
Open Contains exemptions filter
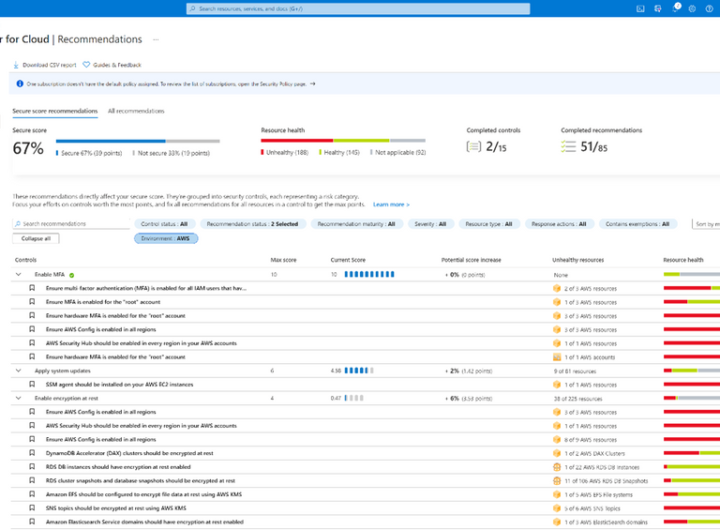[637, 224]
